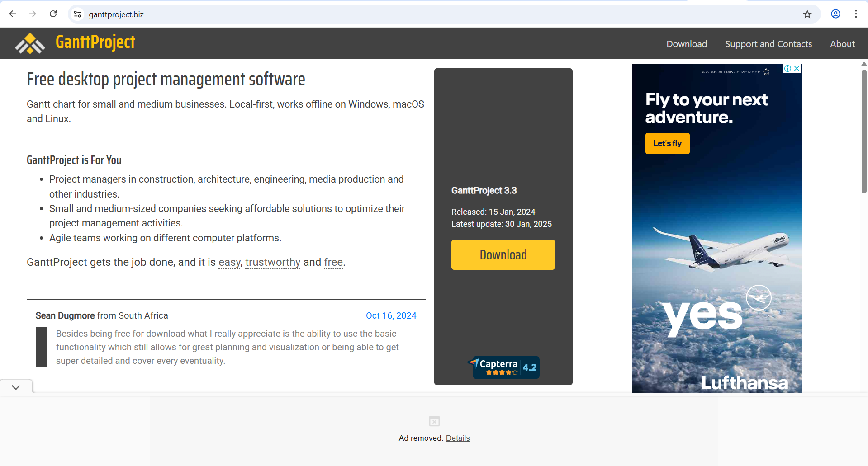
Task: Bookmark this page with the star icon
Action: coord(807,14)
